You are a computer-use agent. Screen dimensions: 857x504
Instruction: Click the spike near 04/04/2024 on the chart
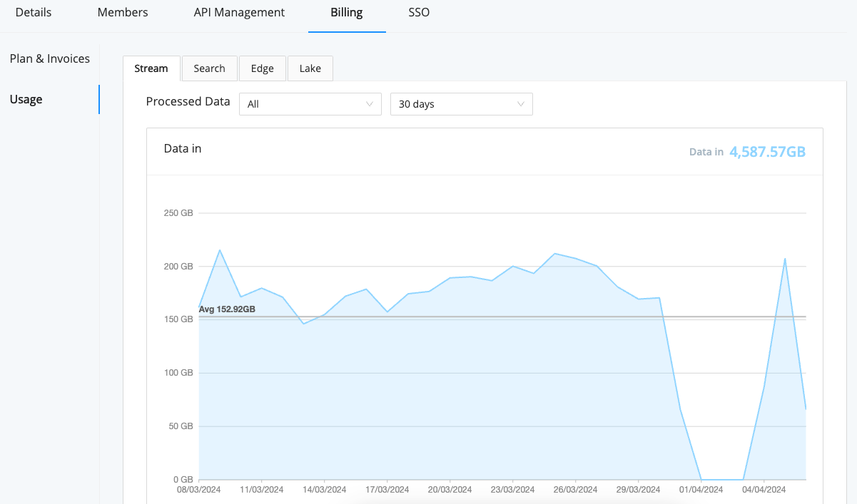(x=785, y=259)
